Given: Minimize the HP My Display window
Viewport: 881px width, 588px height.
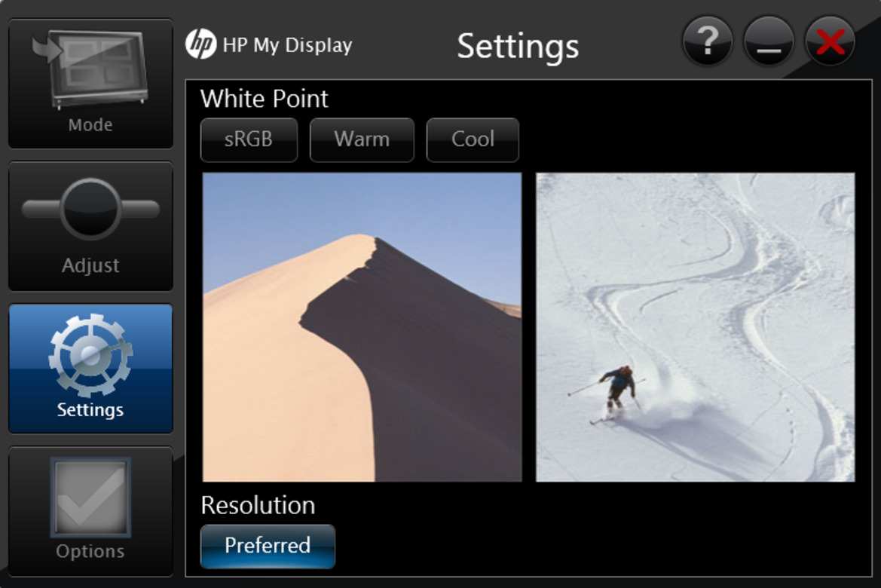Looking at the screenshot, I should click(768, 41).
